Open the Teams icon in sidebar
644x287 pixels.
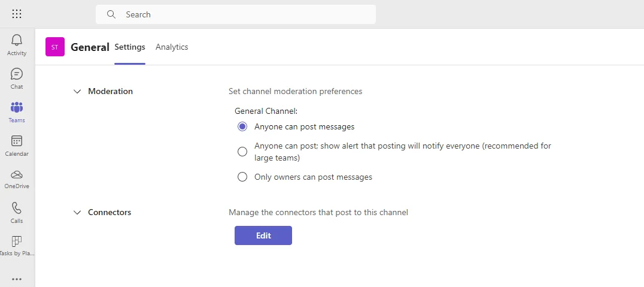pos(17,108)
